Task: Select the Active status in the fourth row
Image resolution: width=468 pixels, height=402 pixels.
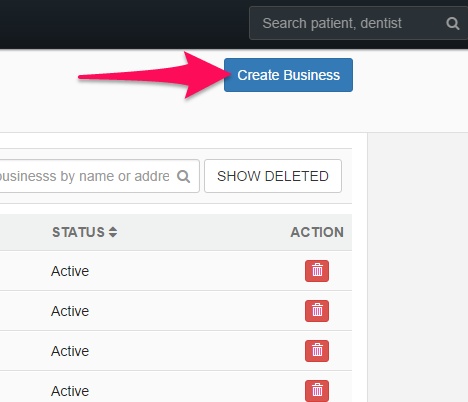Action: tap(70, 391)
